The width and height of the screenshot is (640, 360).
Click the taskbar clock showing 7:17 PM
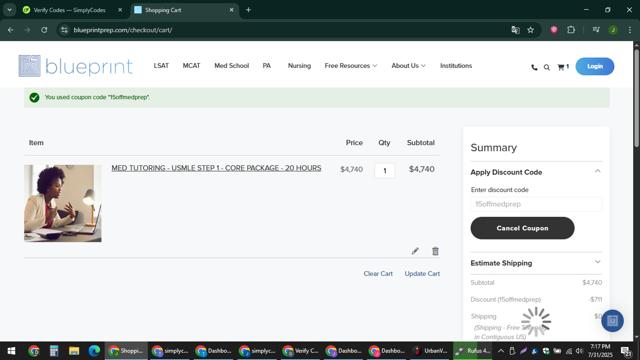(600, 351)
